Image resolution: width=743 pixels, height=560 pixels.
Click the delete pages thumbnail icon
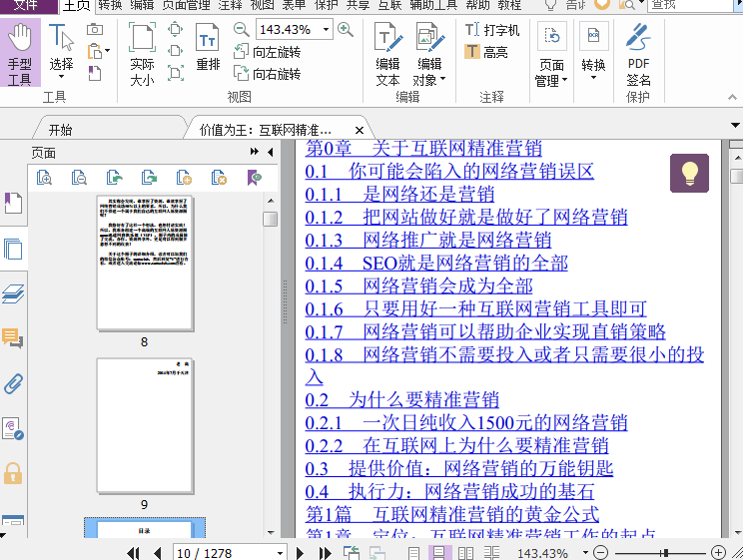219,178
